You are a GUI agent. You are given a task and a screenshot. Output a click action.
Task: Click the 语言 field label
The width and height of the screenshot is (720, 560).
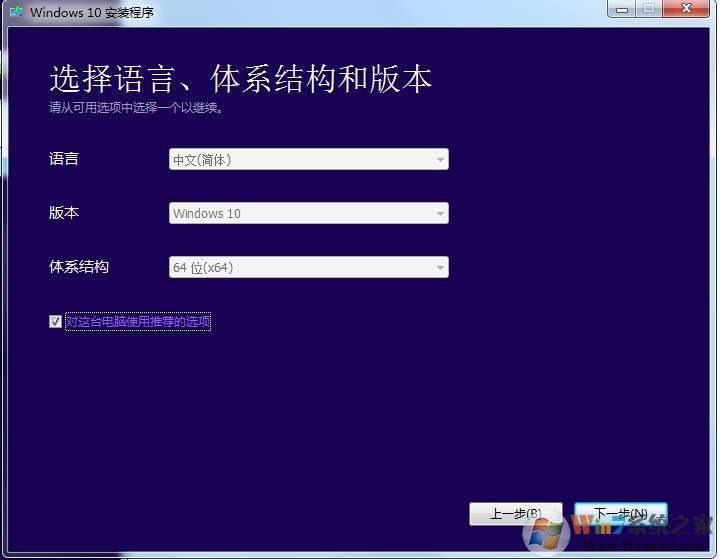tap(64, 159)
